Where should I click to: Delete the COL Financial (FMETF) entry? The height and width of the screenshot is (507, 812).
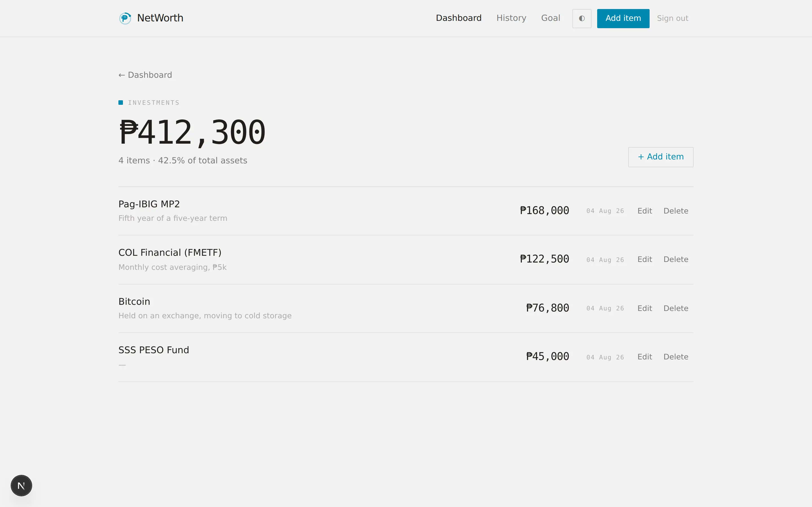pos(676,259)
